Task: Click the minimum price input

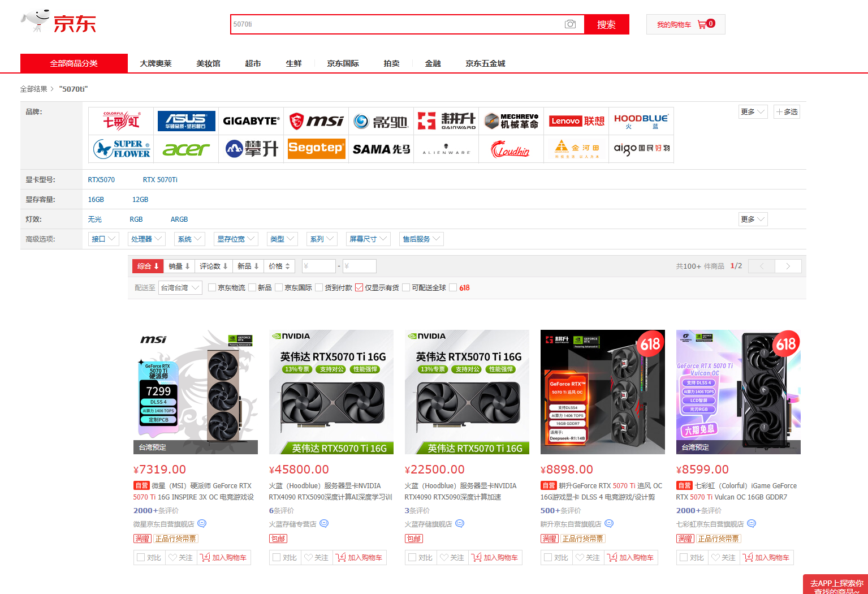Action: (319, 266)
